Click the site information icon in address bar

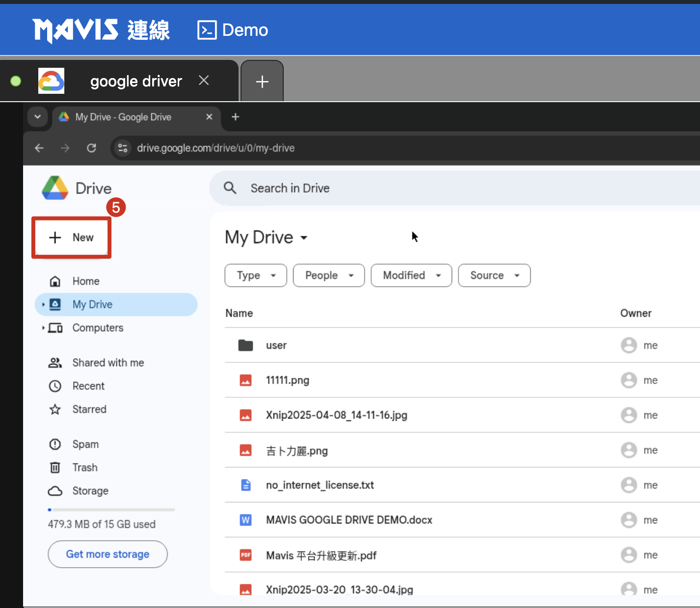point(123,148)
